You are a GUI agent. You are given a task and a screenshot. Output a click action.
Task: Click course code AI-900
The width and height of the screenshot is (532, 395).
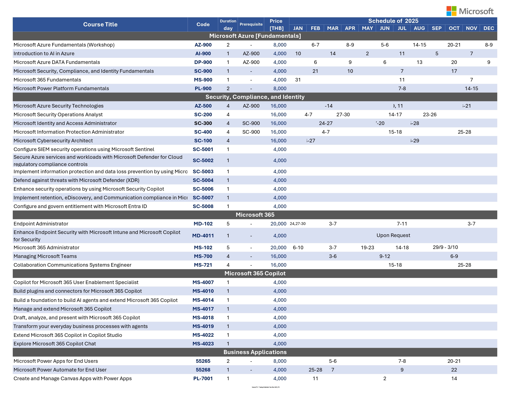click(203, 54)
